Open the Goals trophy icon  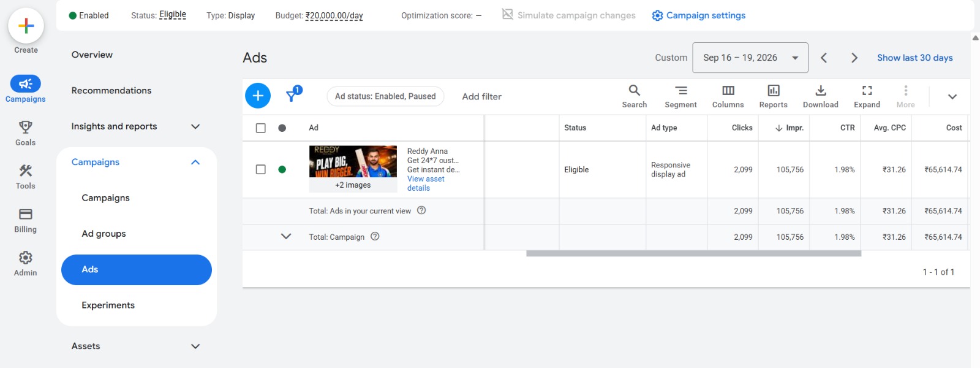click(26, 127)
